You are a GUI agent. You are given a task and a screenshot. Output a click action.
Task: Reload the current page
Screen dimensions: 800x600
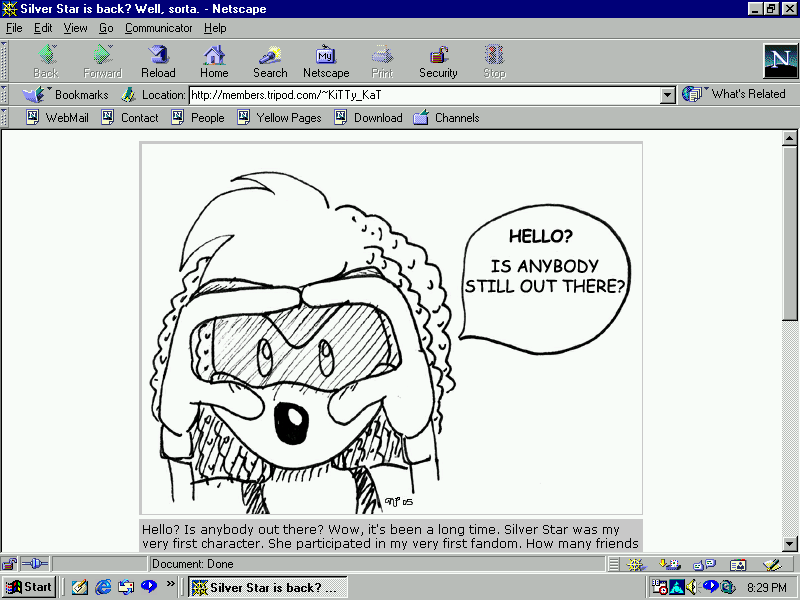coord(158,61)
